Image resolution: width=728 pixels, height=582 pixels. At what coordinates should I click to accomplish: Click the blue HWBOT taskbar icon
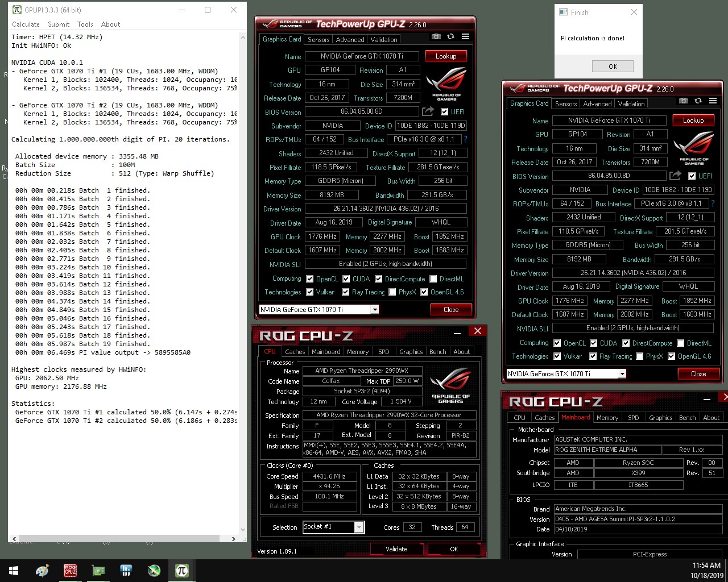[x=126, y=571]
